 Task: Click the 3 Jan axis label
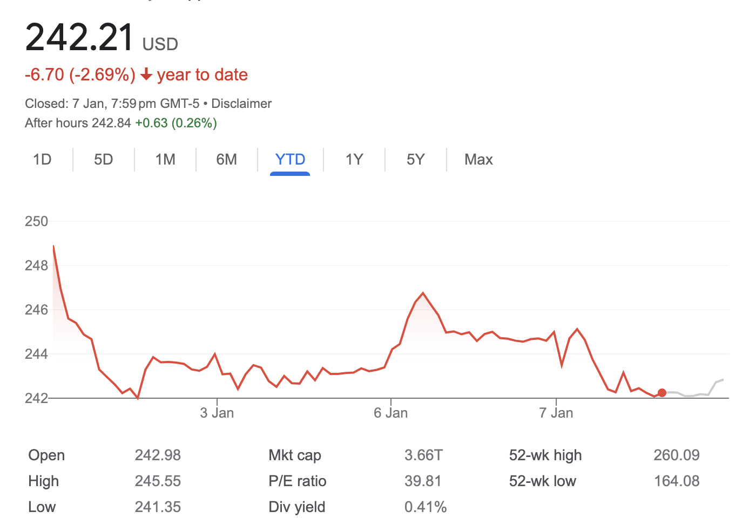[217, 413]
